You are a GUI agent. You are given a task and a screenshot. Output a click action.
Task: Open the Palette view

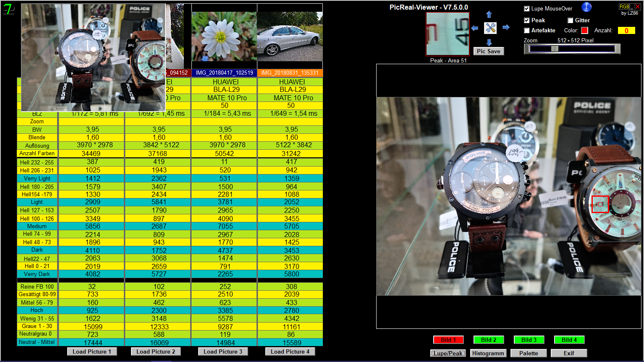(x=529, y=353)
